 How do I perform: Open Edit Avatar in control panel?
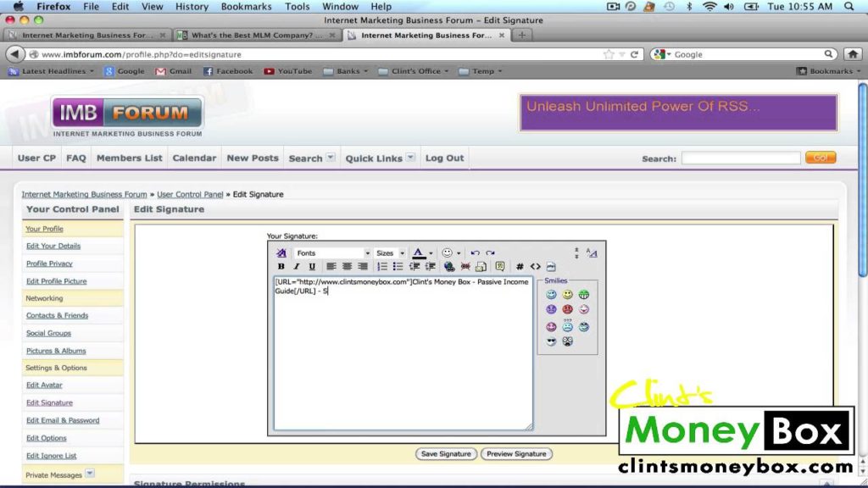(x=44, y=385)
